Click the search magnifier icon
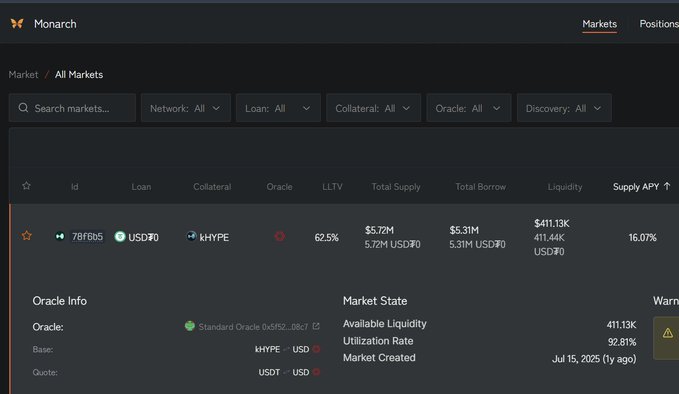 [x=23, y=108]
